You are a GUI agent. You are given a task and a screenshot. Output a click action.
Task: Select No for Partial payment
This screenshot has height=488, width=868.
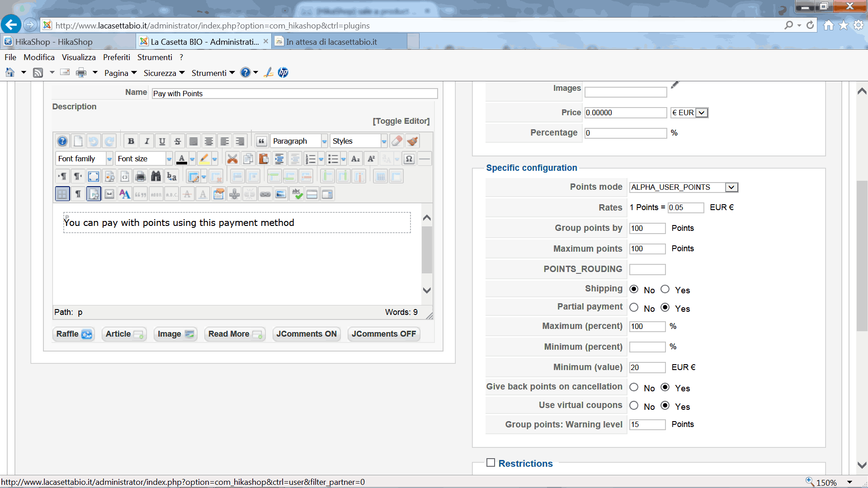[x=634, y=308]
